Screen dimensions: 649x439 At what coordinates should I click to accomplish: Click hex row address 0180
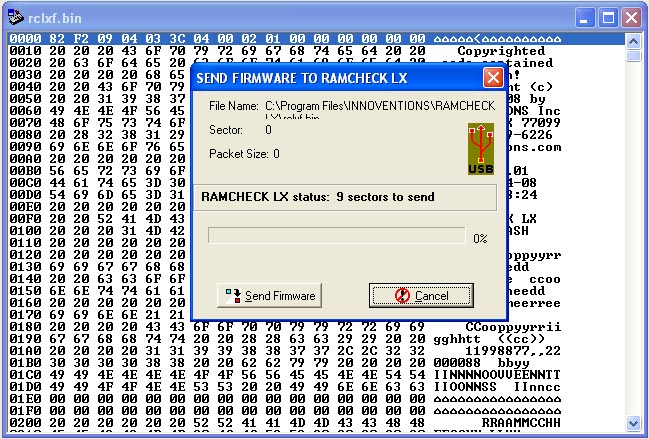[x=25, y=327]
